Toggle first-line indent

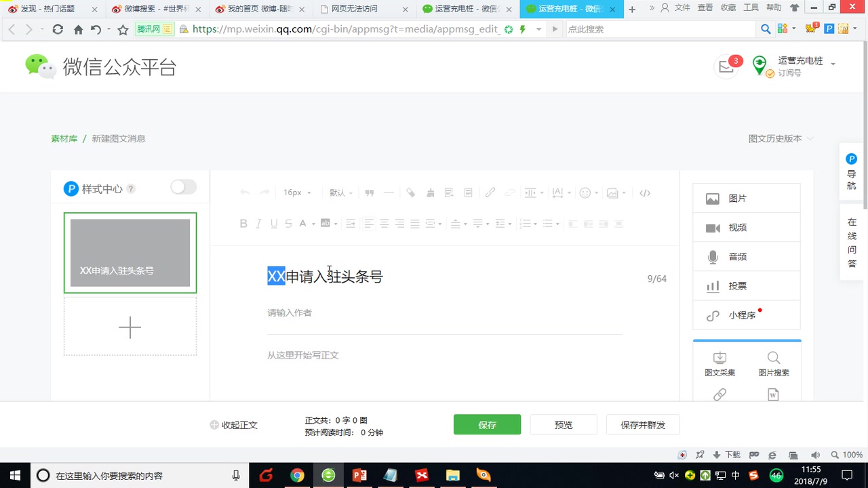pyautogui.click(x=351, y=224)
